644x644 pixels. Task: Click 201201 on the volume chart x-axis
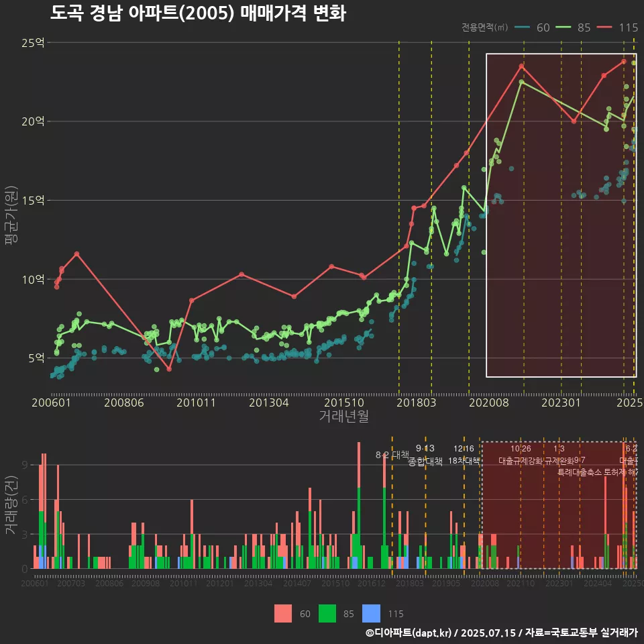click(x=220, y=583)
